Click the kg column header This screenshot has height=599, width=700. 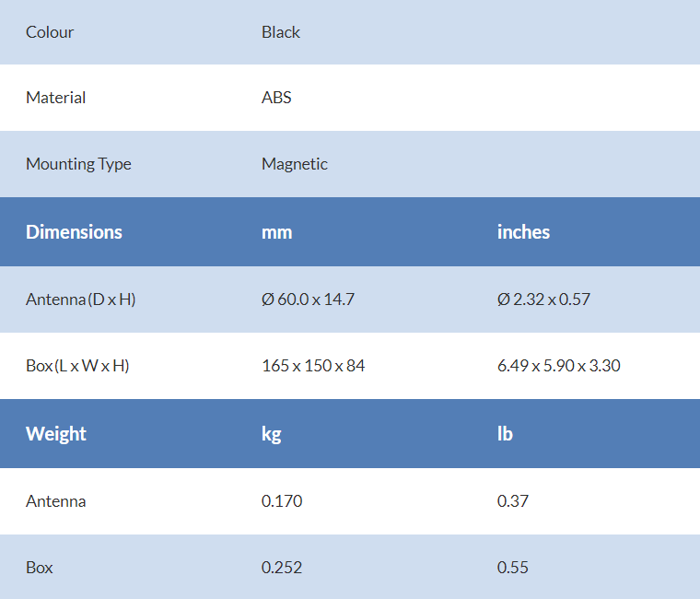pos(272,434)
